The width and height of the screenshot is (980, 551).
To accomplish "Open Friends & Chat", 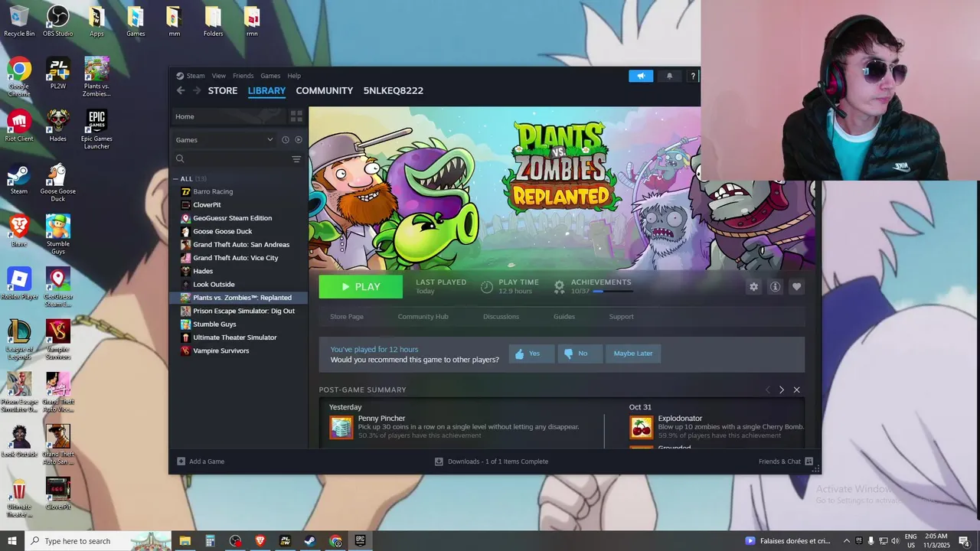I will [x=786, y=461].
